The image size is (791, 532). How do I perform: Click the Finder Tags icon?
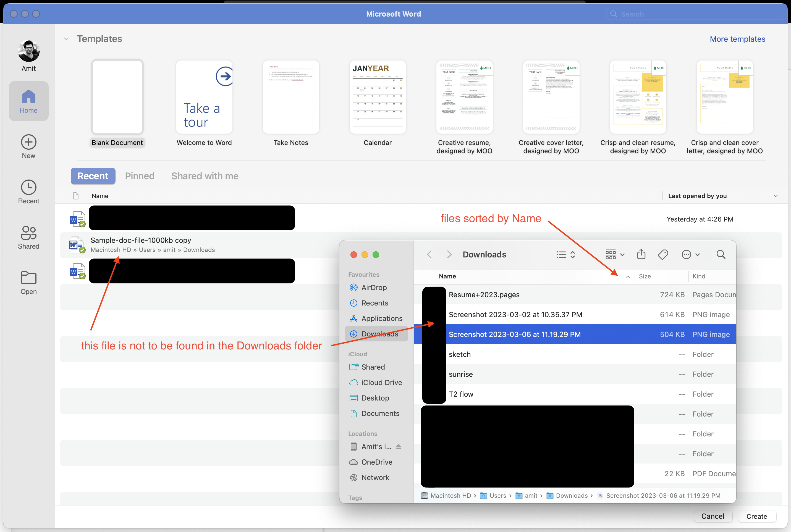[663, 254]
